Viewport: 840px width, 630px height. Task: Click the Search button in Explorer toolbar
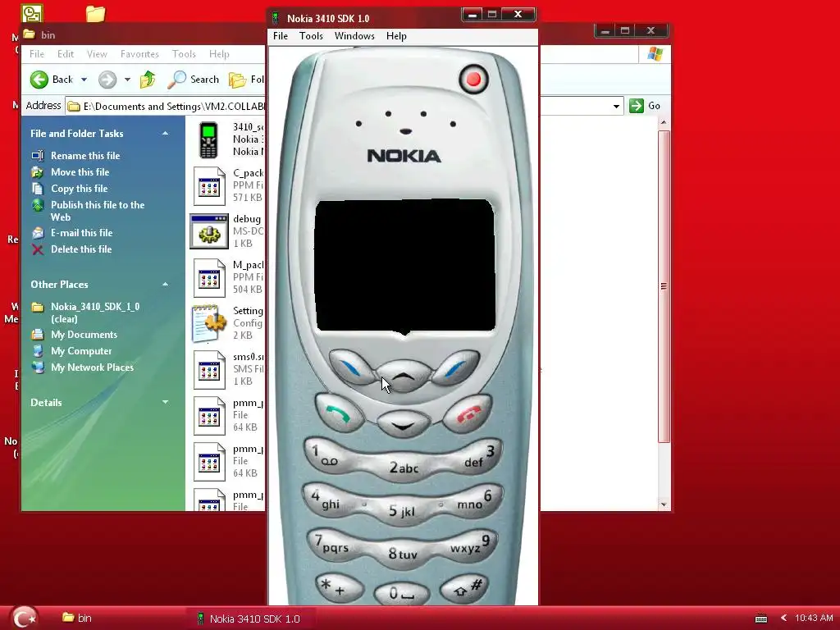[194, 80]
